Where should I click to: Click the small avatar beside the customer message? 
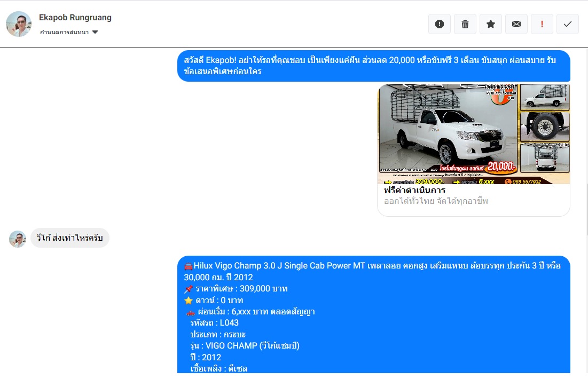point(18,239)
